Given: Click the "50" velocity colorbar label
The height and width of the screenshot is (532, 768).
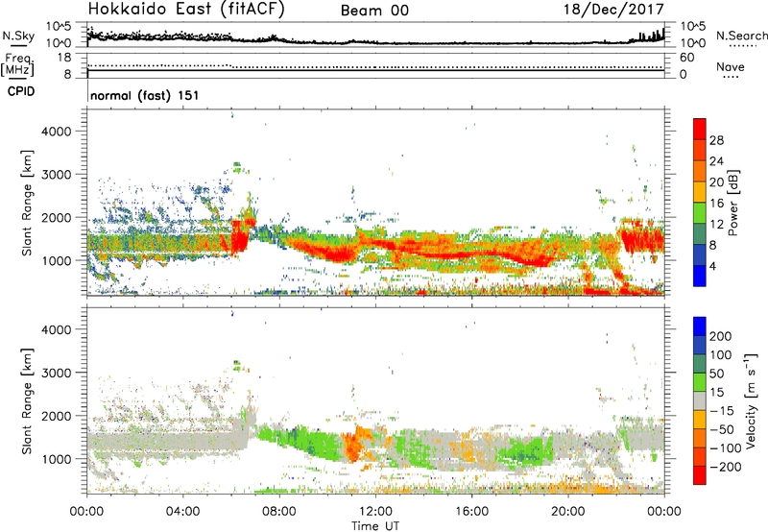Looking at the screenshot, I should (716, 374).
